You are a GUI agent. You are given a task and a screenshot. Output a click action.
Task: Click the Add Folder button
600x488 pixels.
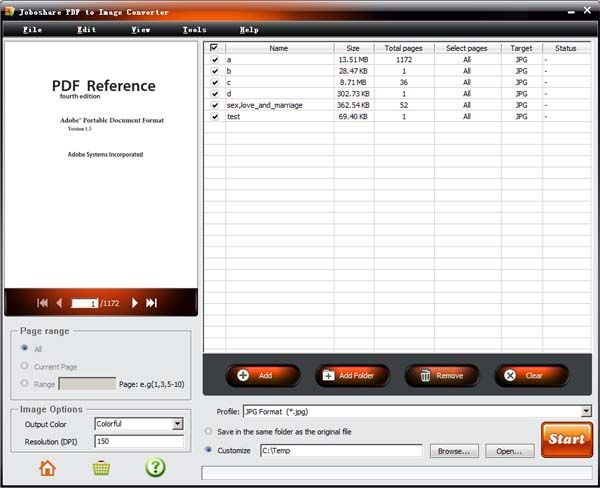pos(352,375)
